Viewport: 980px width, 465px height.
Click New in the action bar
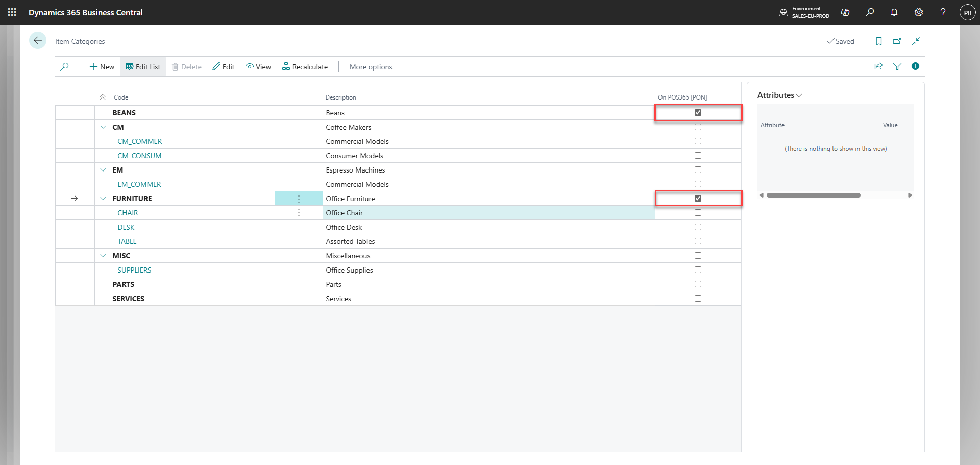pos(102,67)
